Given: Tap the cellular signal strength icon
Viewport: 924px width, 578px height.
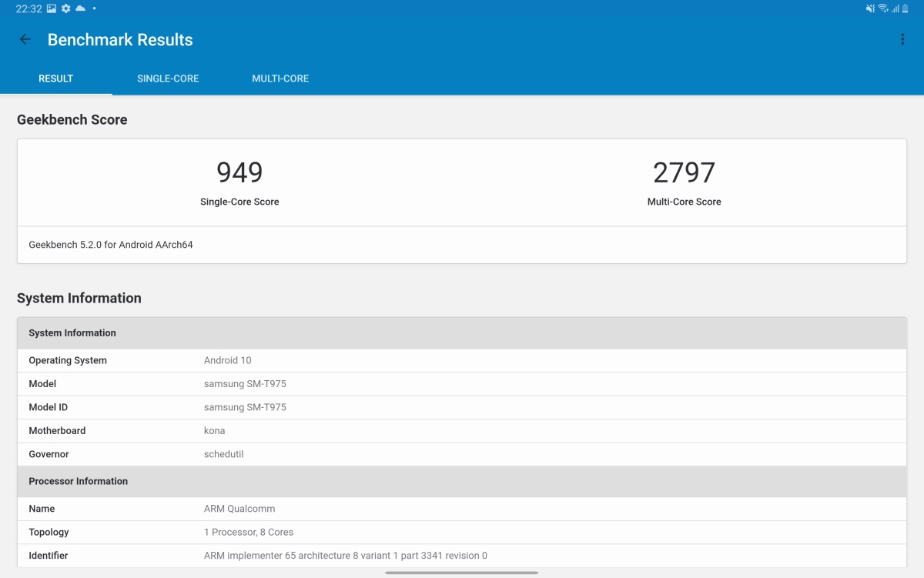Looking at the screenshot, I should point(895,8).
